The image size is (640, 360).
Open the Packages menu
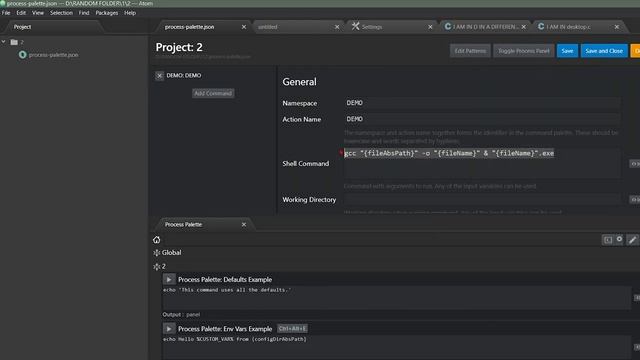107,13
